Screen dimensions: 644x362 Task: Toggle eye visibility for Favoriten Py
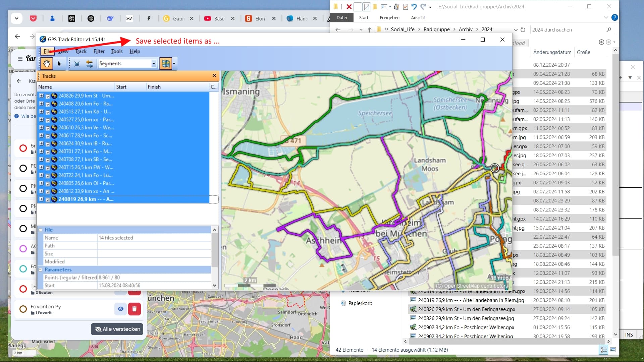pos(120,309)
